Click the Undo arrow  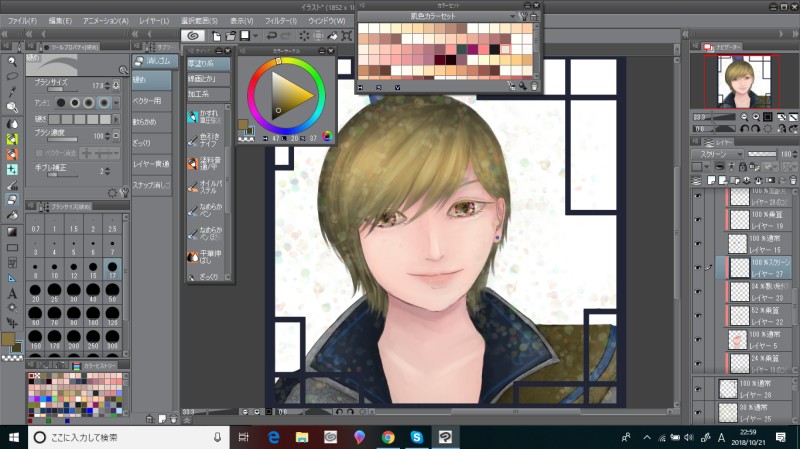pyautogui.click(x=271, y=36)
